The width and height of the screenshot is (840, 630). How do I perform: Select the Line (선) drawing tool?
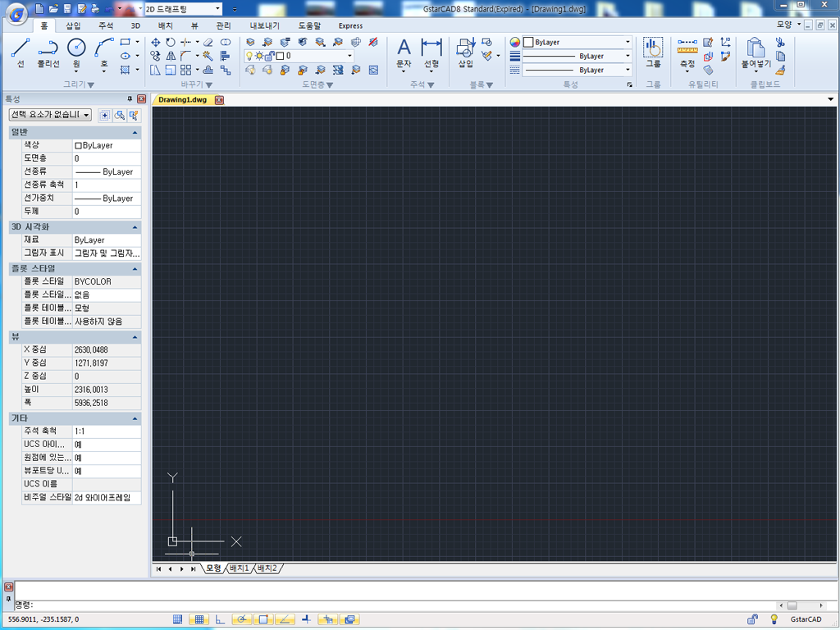(21, 52)
